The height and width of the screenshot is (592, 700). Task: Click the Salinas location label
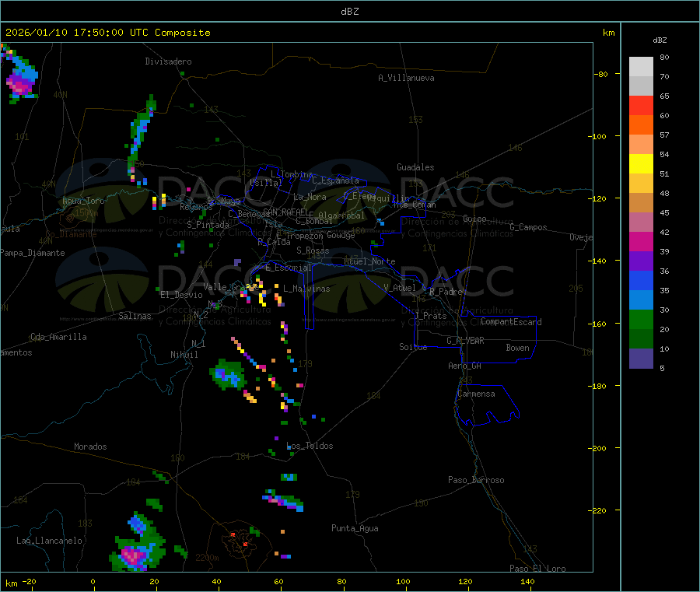click(x=135, y=316)
